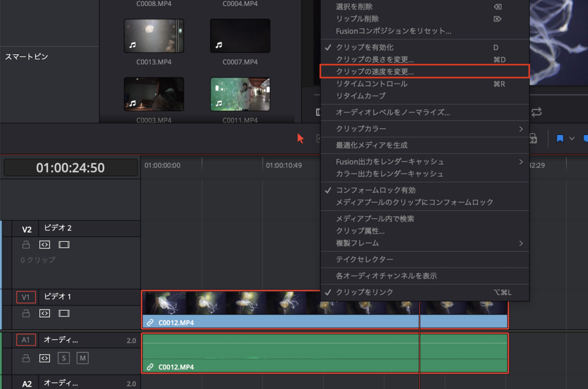Lock the ビデオ 2 track

pos(26,245)
